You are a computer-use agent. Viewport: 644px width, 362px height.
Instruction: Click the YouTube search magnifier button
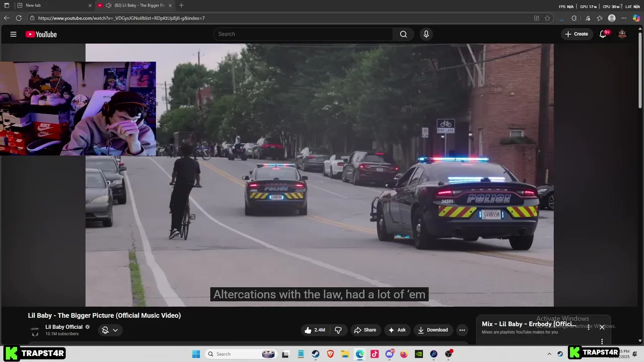(404, 34)
